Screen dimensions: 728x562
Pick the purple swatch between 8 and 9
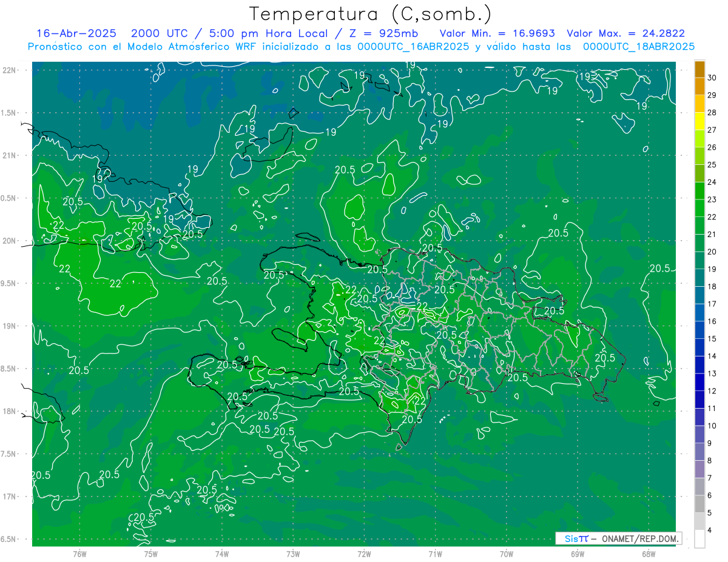(x=699, y=452)
